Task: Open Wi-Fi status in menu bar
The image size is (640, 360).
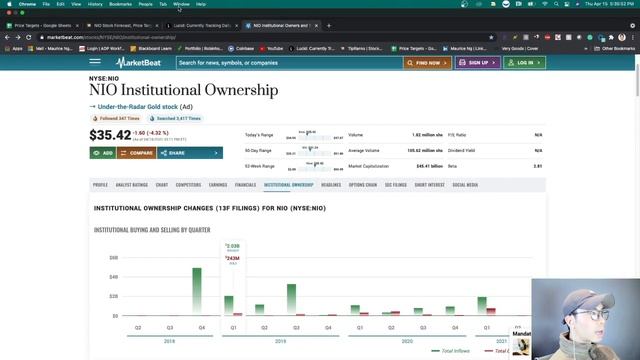Action: click(x=545, y=4)
